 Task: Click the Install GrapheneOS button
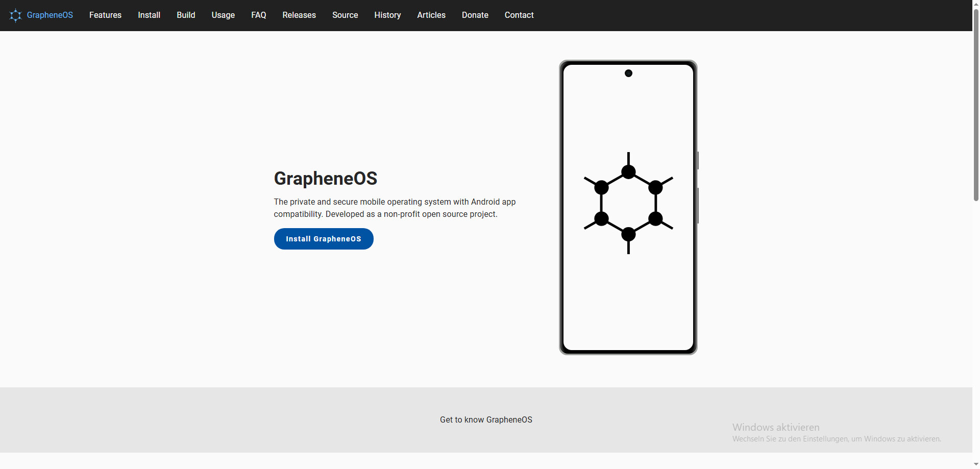click(324, 239)
